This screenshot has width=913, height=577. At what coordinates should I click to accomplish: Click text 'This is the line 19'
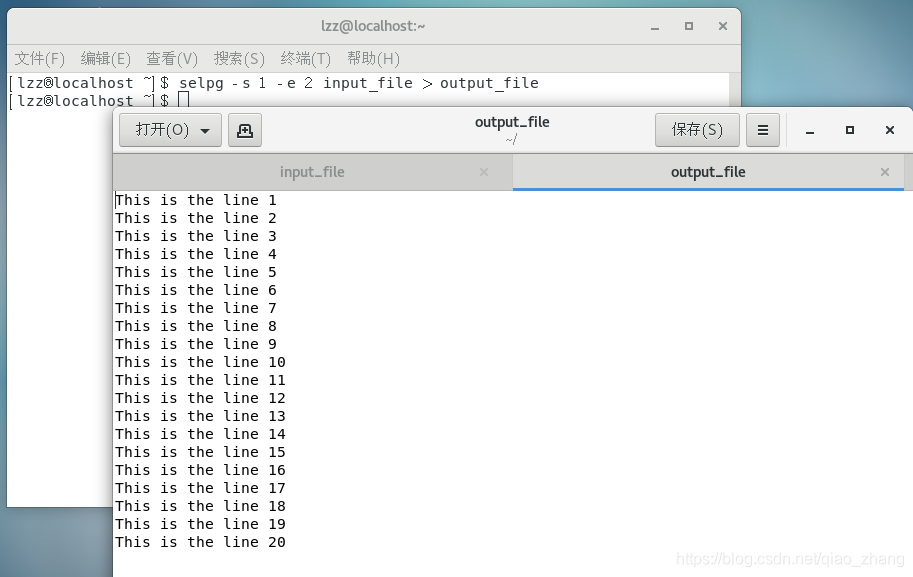[x=200, y=525]
